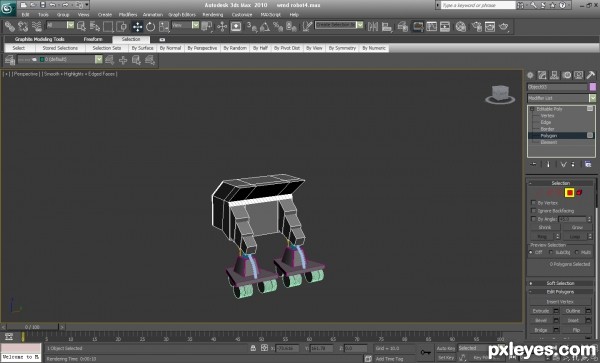
Task: Select the SubObj preview selection radio
Action: (551, 252)
